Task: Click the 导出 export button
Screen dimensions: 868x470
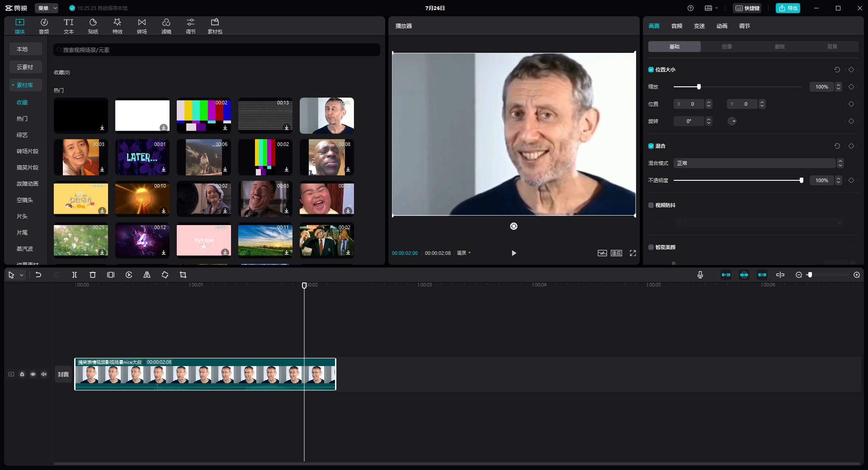Action: click(788, 8)
